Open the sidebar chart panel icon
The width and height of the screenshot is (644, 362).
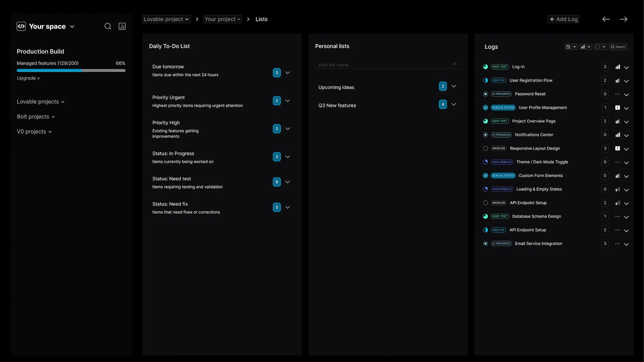point(122,26)
